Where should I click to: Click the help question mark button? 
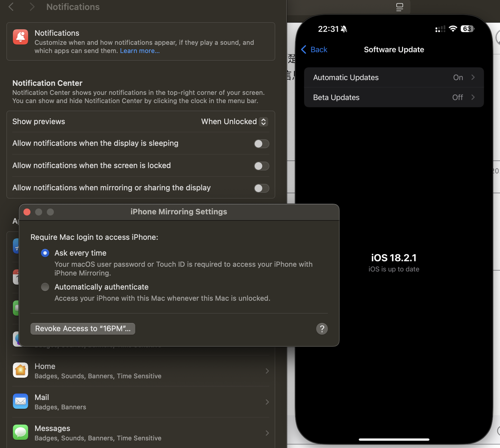(322, 329)
